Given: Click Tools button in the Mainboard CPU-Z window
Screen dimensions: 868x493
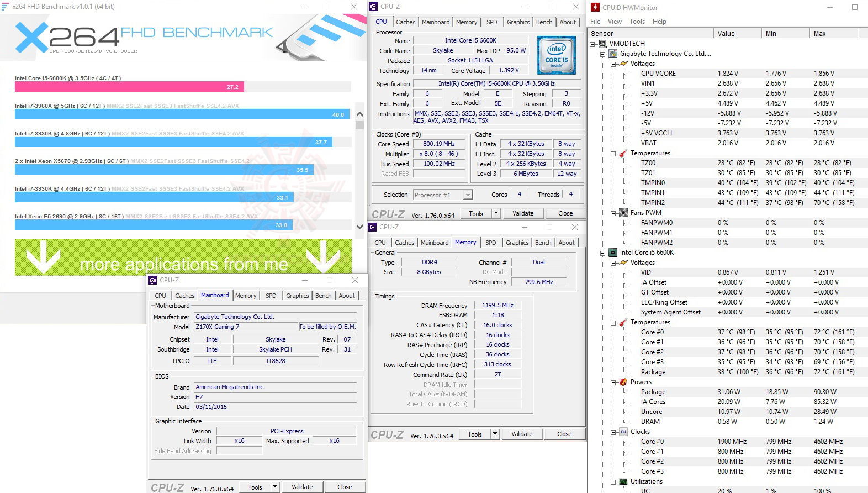Looking at the screenshot, I should 255,487.
